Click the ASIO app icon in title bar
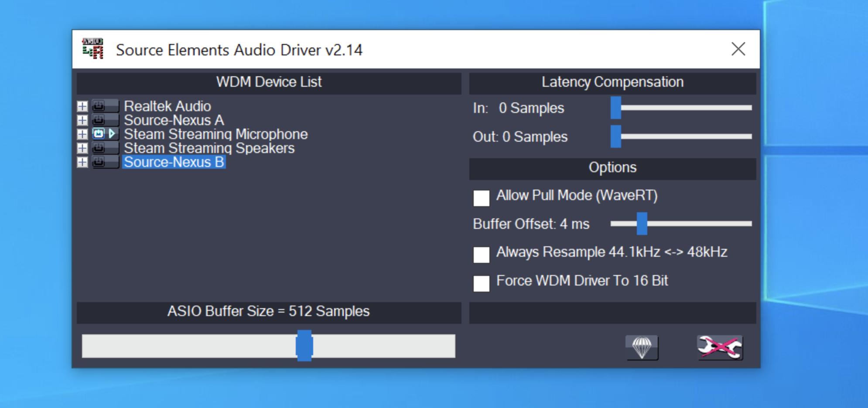 click(93, 49)
